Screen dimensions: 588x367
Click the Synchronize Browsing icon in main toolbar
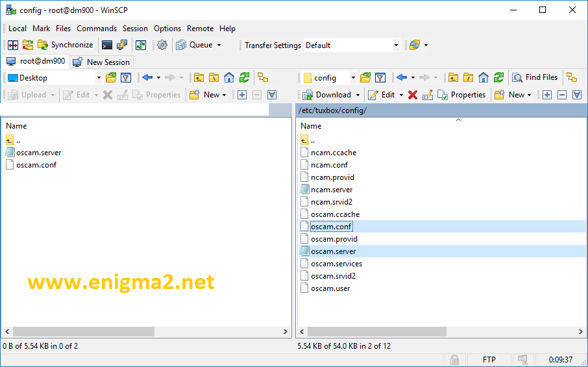pyautogui.click(x=27, y=45)
